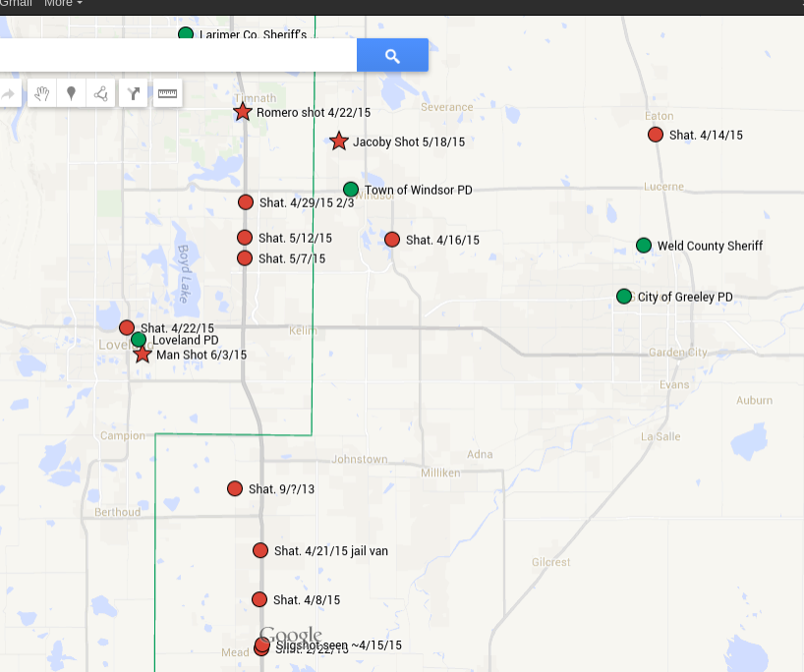
Task: Click the City of Greeley PD marker
Action: 624,297
